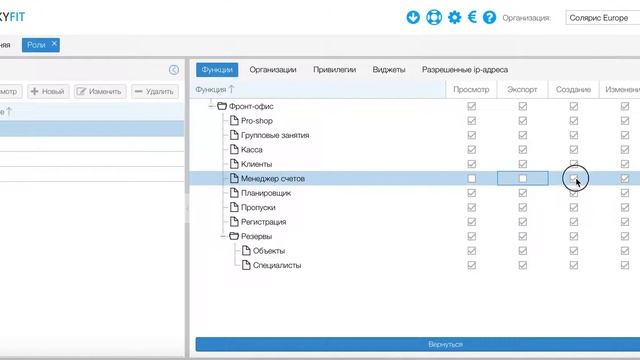
Task: Select the Групповые занятия tree row
Action: click(x=415, y=135)
